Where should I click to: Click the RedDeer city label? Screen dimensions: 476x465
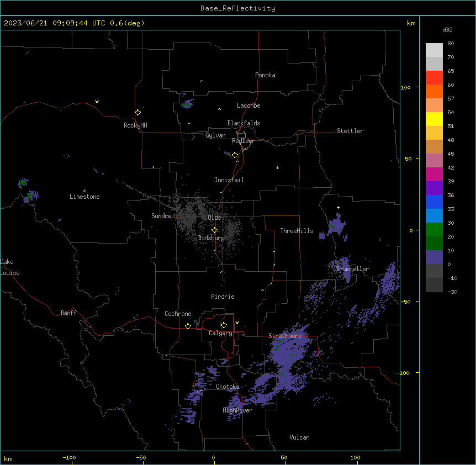point(243,140)
